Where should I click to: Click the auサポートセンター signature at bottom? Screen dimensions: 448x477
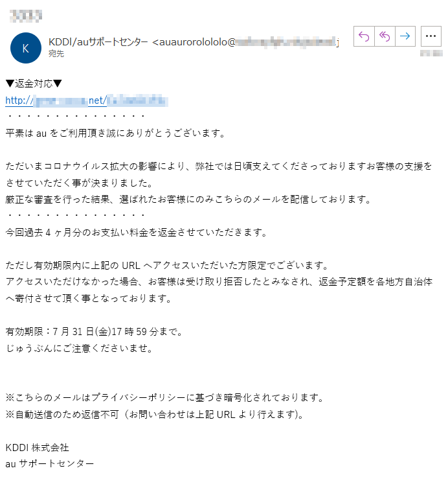(x=50, y=464)
